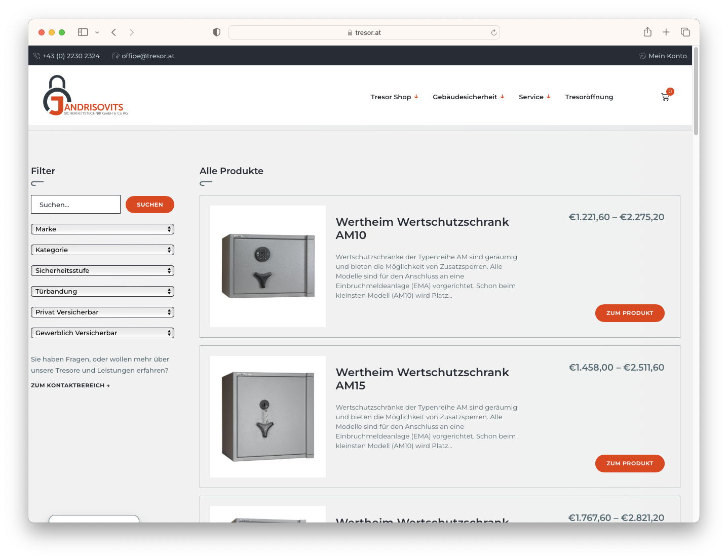Viewport: 728px width, 560px height.
Task: Open the privacy shield icon
Action: click(217, 32)
